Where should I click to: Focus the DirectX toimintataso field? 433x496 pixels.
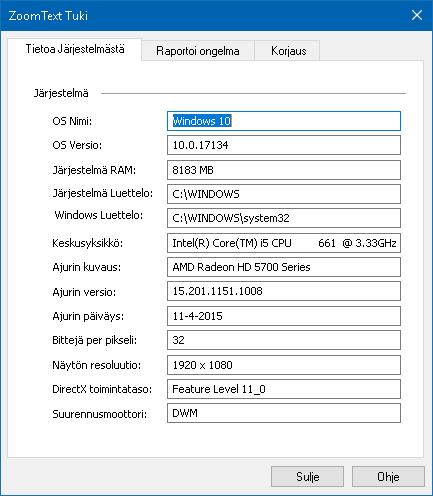[284, 389]
